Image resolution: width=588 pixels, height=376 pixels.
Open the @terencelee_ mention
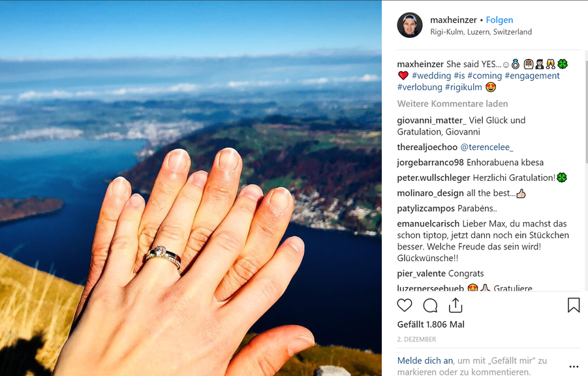pos(486,147)
